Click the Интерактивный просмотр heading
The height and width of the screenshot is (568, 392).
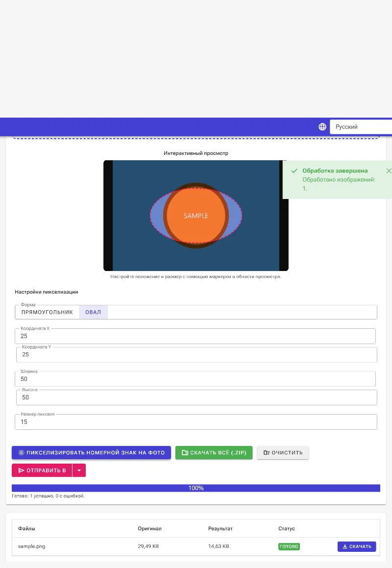[x=196, y=153]
